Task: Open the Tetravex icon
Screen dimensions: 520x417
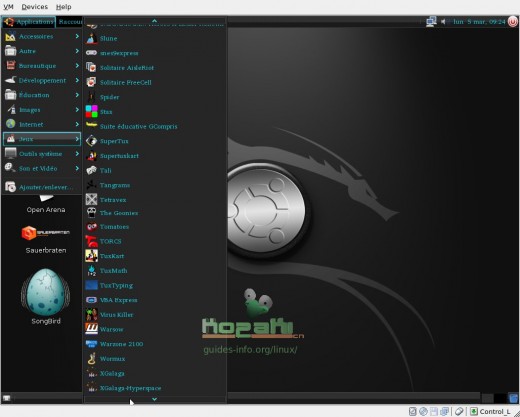Action: 91,199
